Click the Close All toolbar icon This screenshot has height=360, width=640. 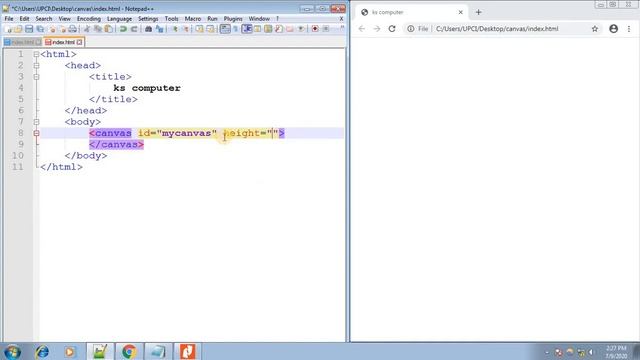tap(62, 29)
